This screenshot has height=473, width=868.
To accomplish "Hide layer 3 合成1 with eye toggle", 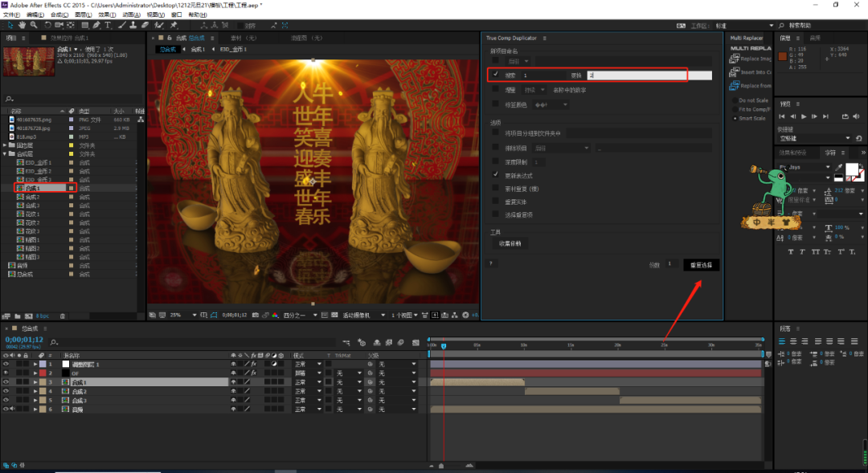I will point(6,382).
